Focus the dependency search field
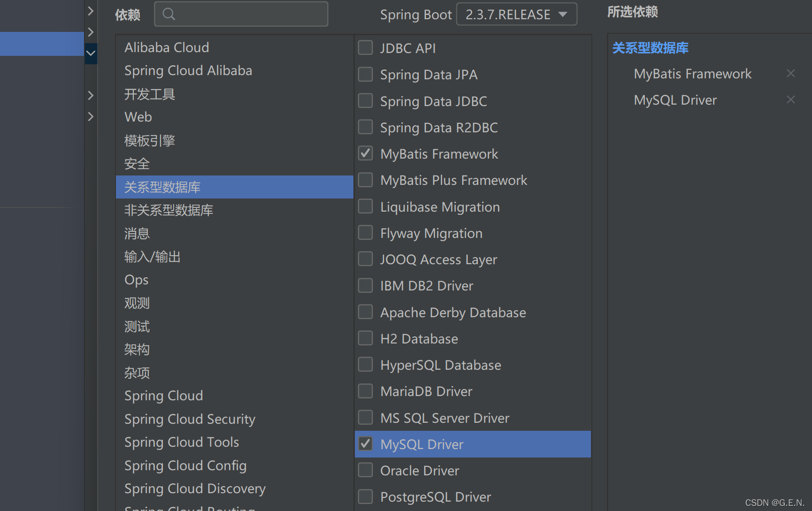Screen dimensions: 812x511 tap(241, 14)
